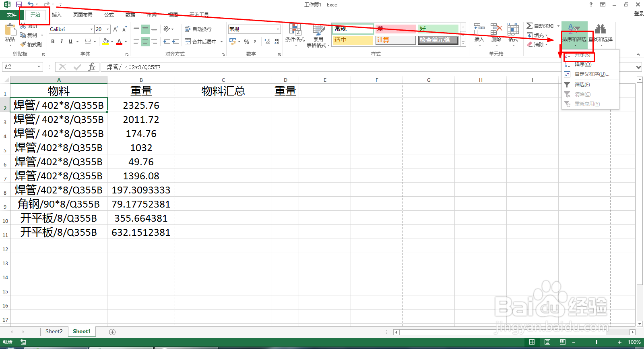Expand Merge and Center (合并后居中) arrow

[x=222, y=42]
